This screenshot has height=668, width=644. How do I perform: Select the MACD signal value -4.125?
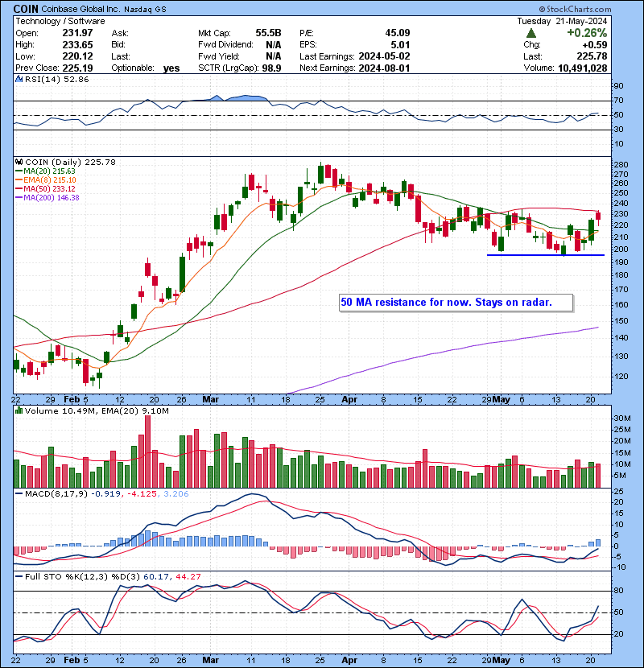pyautogui.click(x=142, y=494)
